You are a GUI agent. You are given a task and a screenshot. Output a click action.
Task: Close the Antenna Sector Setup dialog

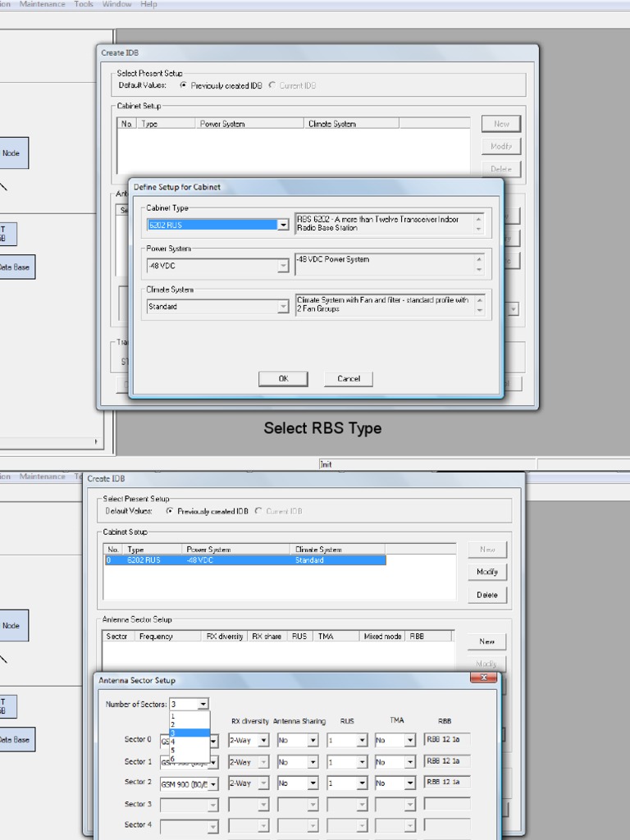coord(483,678)
